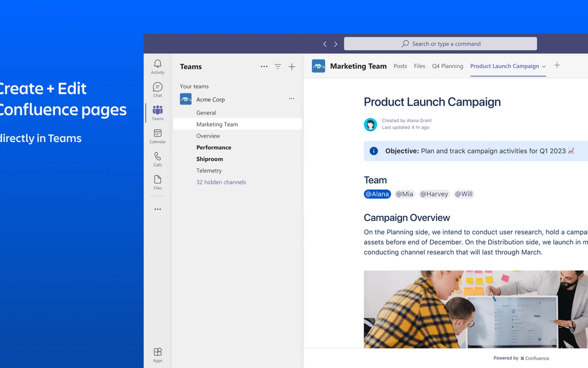Viewport: 588px width, 368px height.
Task: Switch to the Posts tab
Action: click(x=400, y=66)
